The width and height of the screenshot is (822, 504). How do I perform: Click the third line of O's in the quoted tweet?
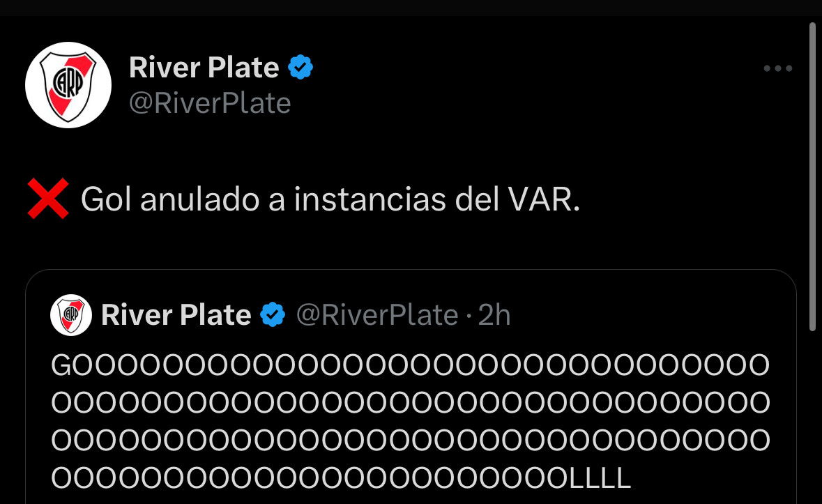coord(411,440)
